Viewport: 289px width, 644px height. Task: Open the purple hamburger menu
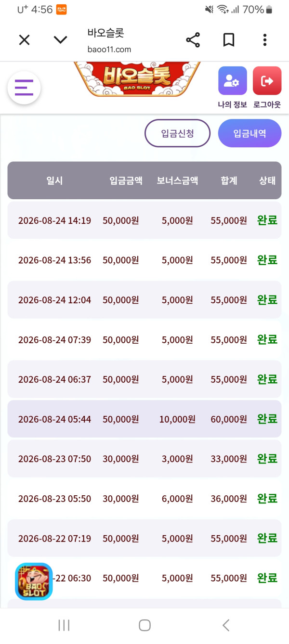point(24,88)
